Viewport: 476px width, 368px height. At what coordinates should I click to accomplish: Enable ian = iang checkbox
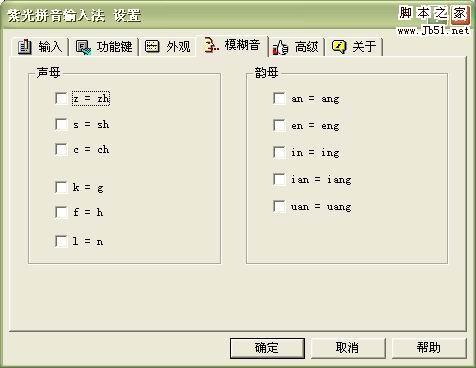(x=279, y=179)
